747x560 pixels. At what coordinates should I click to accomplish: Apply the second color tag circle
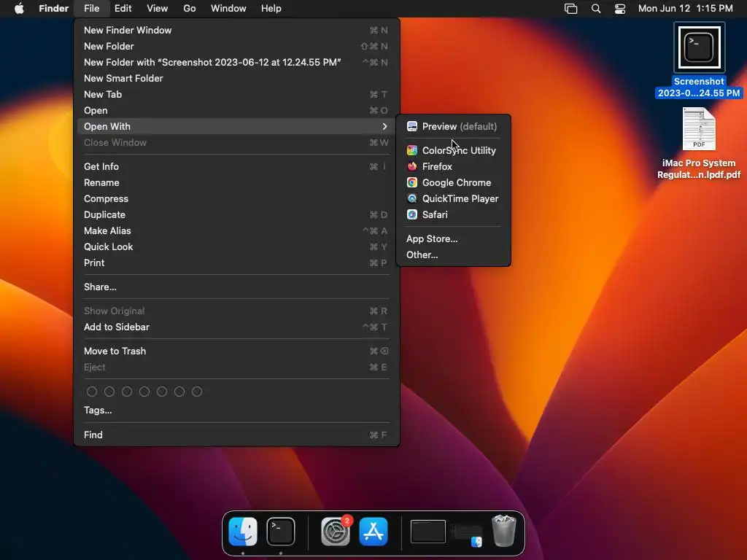109,392
